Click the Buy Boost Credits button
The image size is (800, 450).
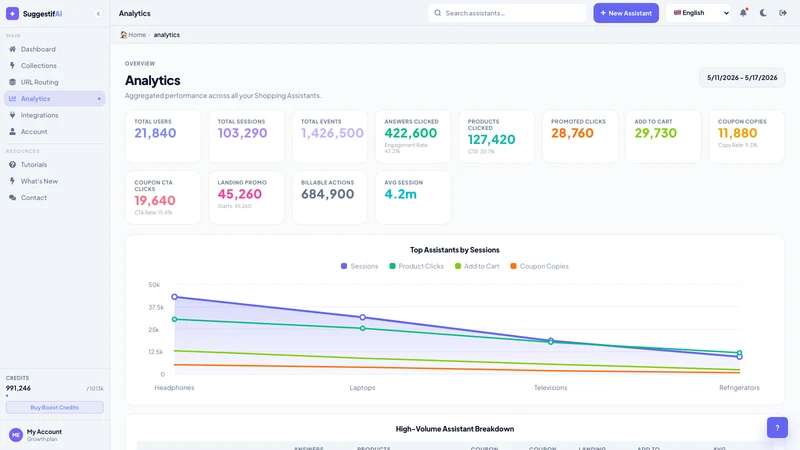point(55,407)
